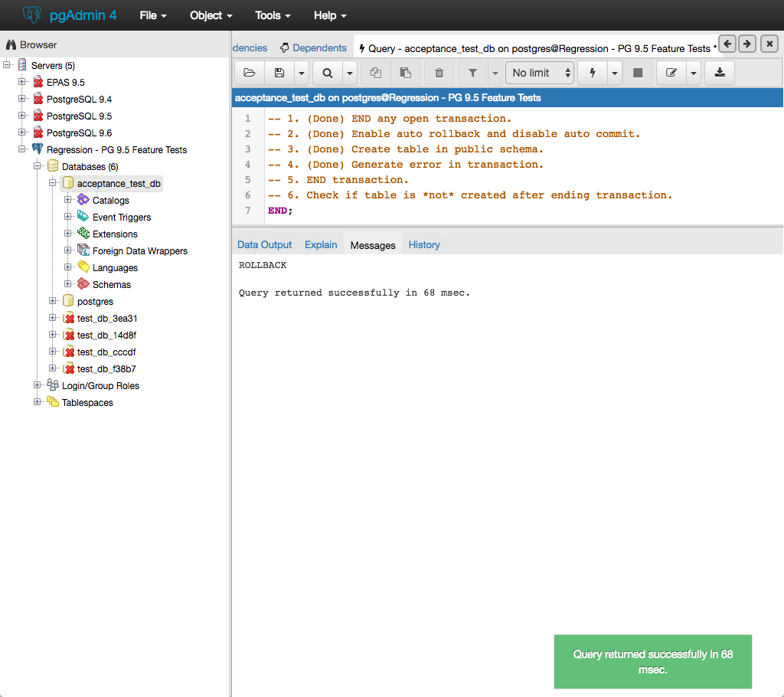
Task: Open the Dependents tab
Action: click(313, 48)
